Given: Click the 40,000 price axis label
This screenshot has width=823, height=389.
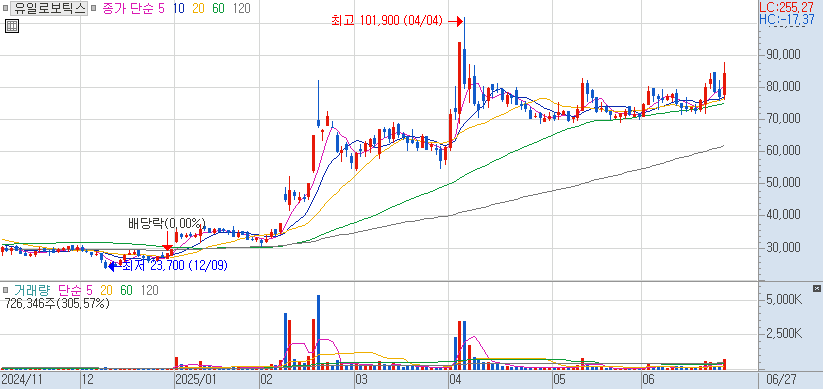Looking at the screenshot, I should pos(783,215).
